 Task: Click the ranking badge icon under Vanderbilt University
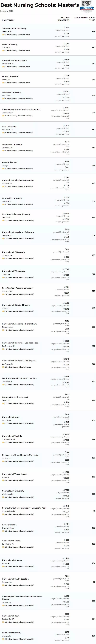(3, 204)
